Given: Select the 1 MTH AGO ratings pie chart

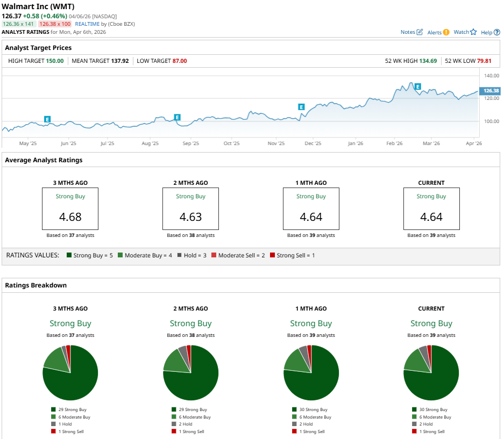Looking at the screenshot, I should pos(311,373).
